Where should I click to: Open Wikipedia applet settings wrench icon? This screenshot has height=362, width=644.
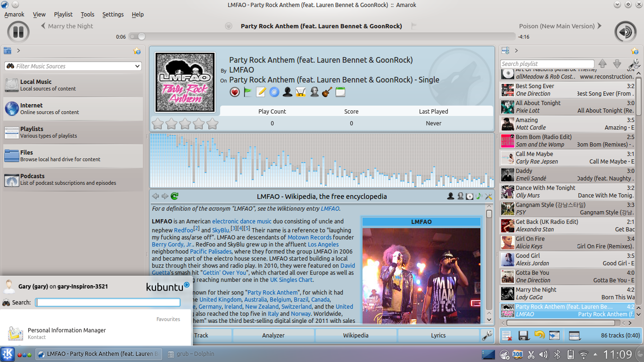click(x=488, y=196)
